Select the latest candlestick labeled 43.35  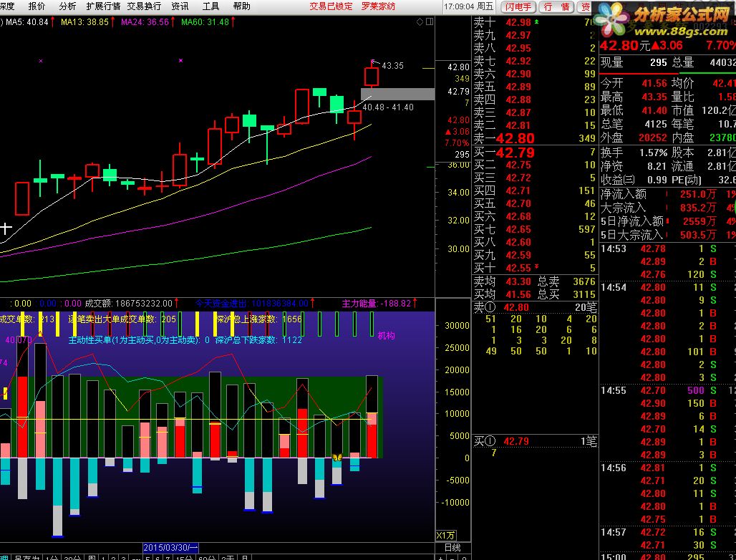coord(372,76)
